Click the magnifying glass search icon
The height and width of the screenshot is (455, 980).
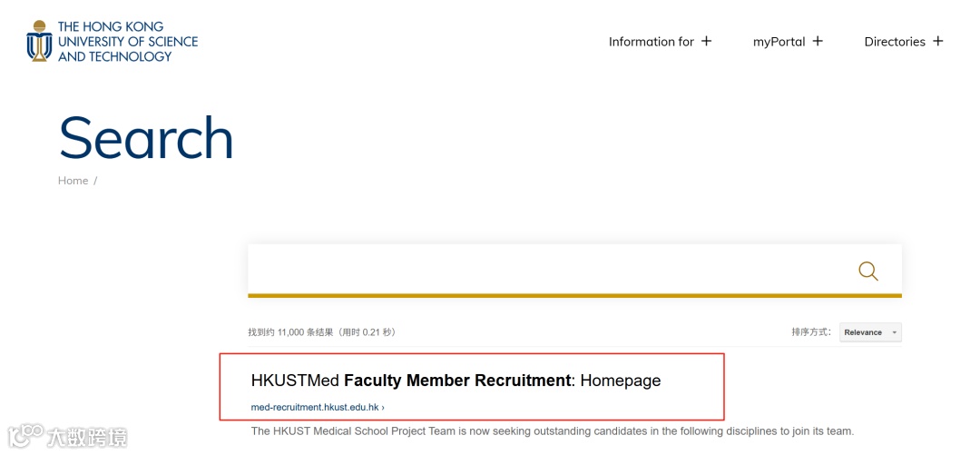pyautogui.click(x=868, y=271)
